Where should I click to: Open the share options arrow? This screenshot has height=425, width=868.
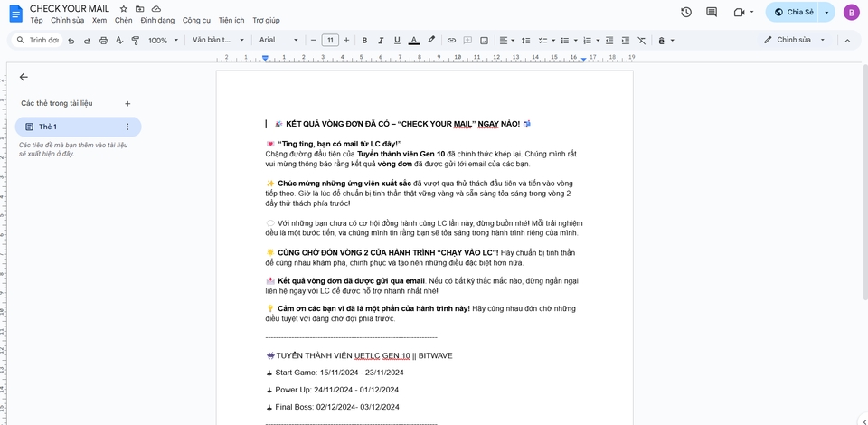(827, 12)
